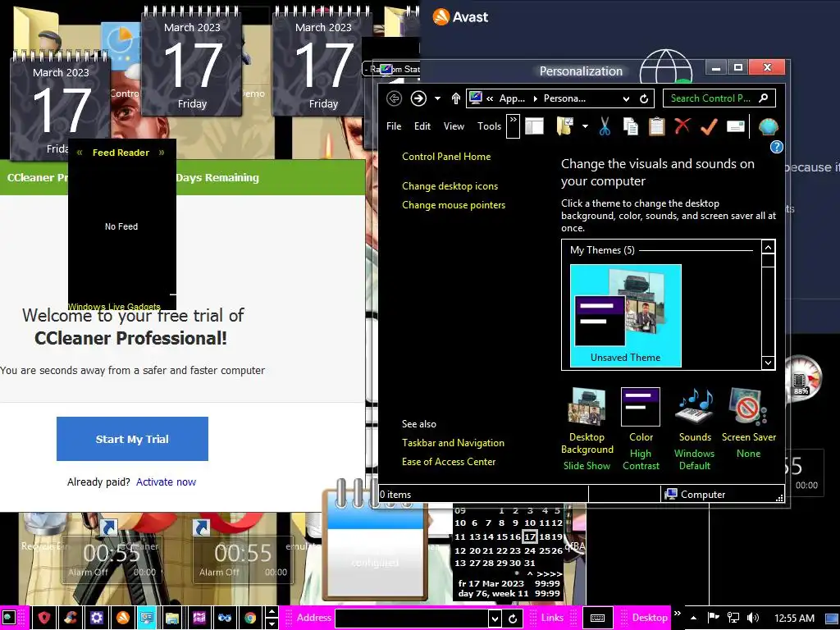Open the Tools menu
This screenshot has height=630, width=840.
[x=489, y=126]
